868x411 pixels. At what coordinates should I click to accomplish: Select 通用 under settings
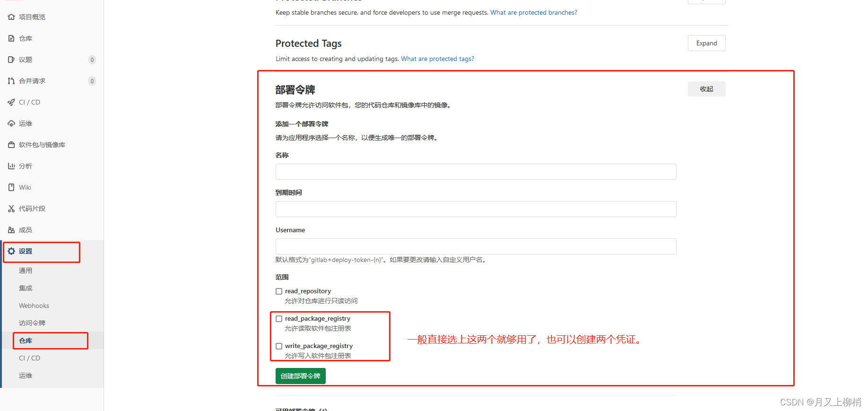(x=26, y=271)
